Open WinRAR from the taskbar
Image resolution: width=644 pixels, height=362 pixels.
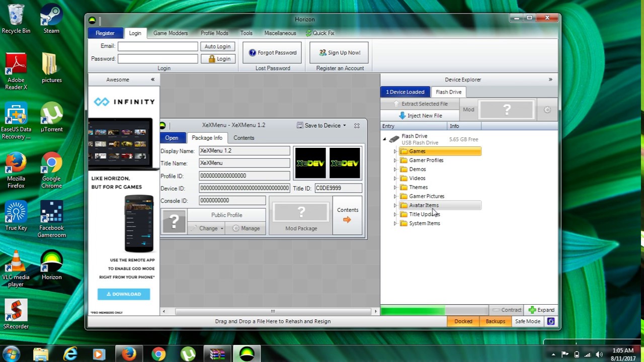(x=217, y=354)
